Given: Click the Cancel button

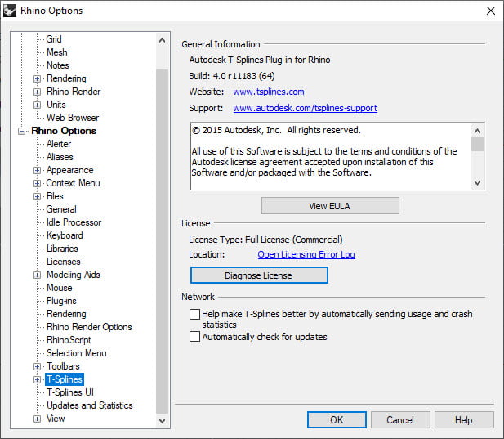Looking at the screenshot, I should [400, 420].
